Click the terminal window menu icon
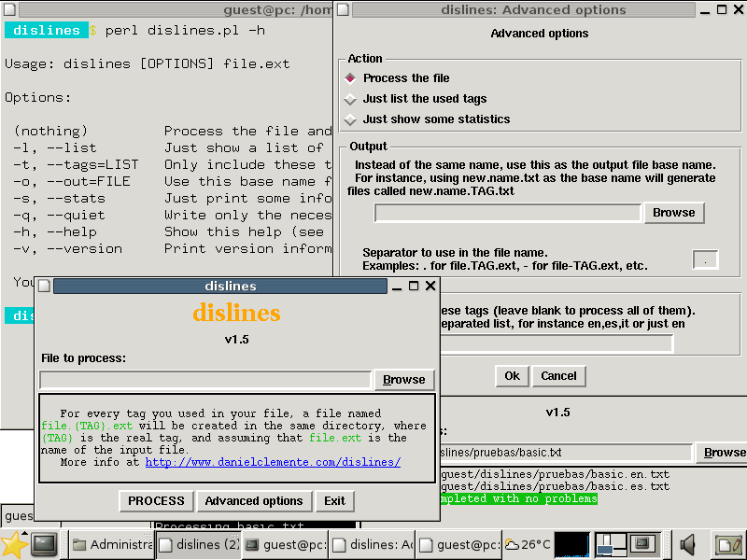Viewport: 747px width, 560px height. 9,9
